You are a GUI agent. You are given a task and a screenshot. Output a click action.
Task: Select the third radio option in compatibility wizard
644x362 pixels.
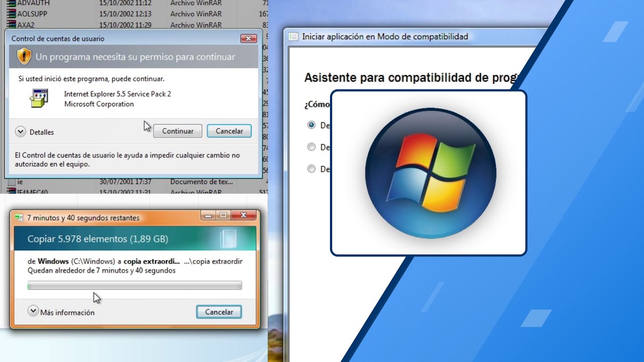pyautogui.click(x=311, y=169)
